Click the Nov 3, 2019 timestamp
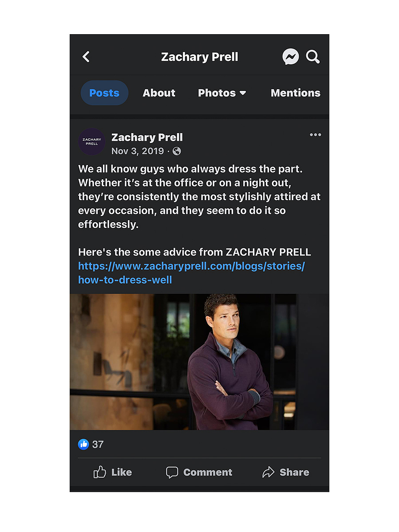The height and width of the screenshot is (532, 399). [138, 151]
